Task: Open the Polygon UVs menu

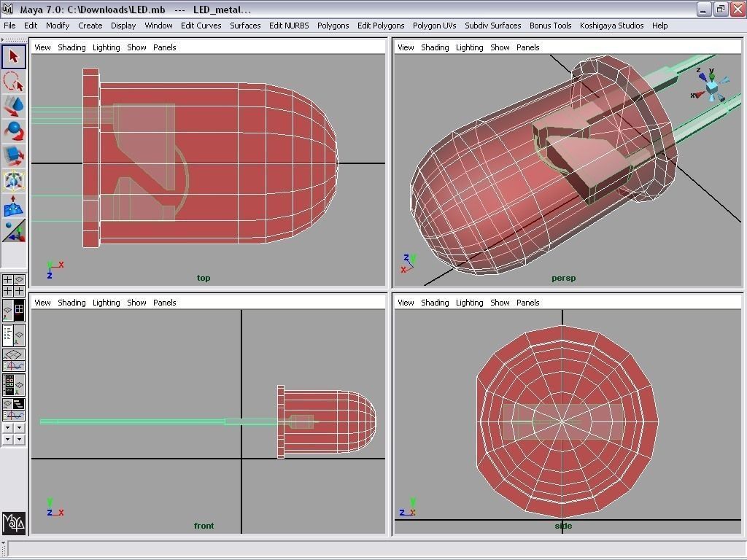Action: tap(435, 26)
